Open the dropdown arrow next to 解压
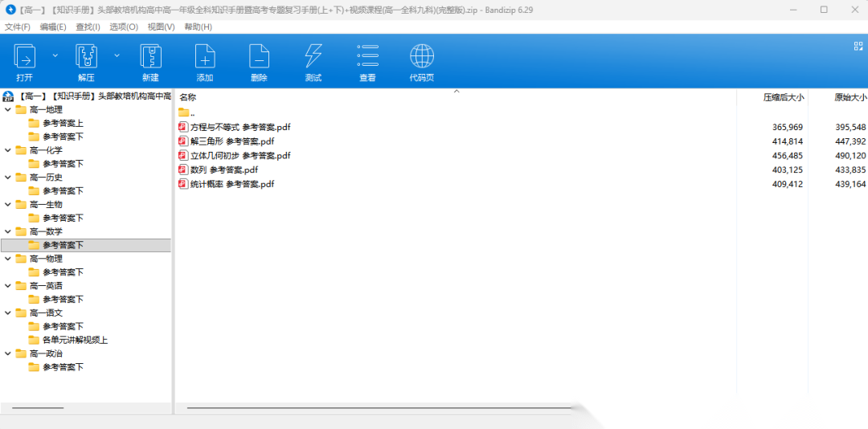 [117, 55]
